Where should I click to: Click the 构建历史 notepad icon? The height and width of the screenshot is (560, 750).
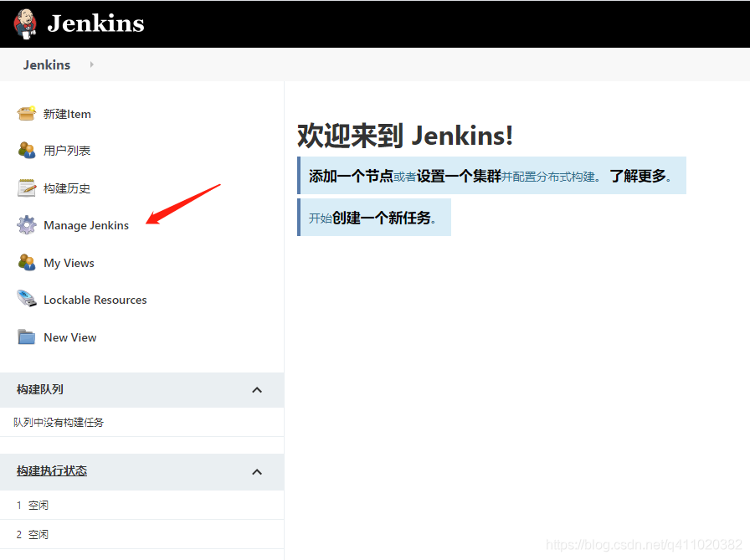[26, 188]
